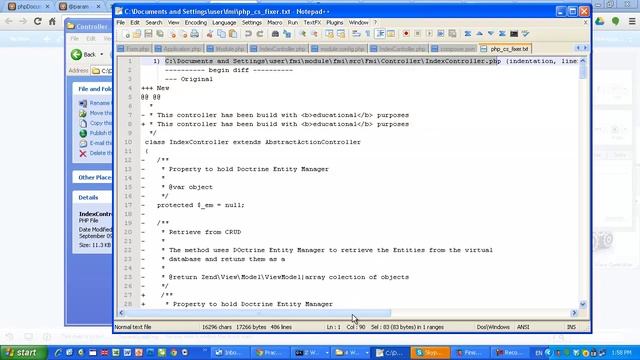The width and height of the screenshot is (640, 360).
Task: Click the Back dropdown arrow in Explorer
Action: click(x=102, y=54)
